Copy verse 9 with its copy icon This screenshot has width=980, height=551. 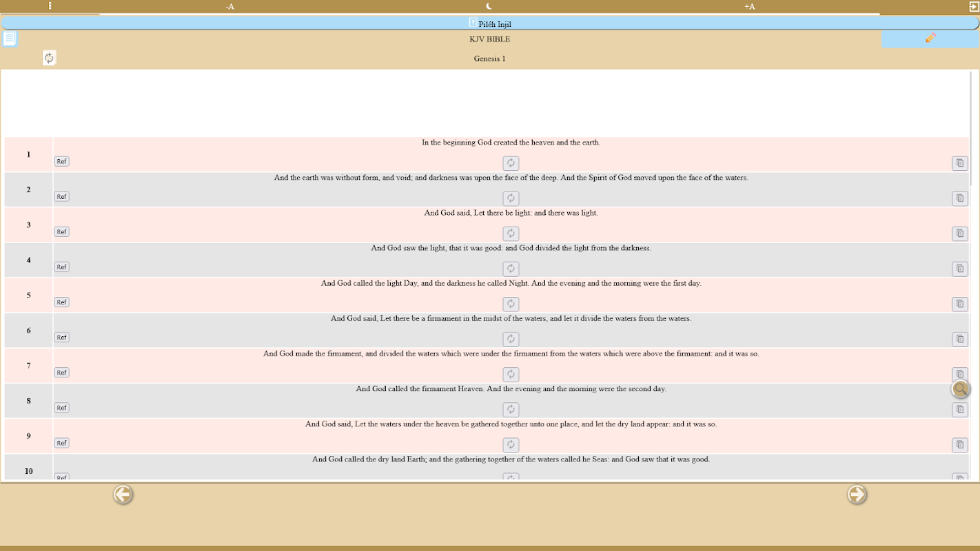[960, 444]
